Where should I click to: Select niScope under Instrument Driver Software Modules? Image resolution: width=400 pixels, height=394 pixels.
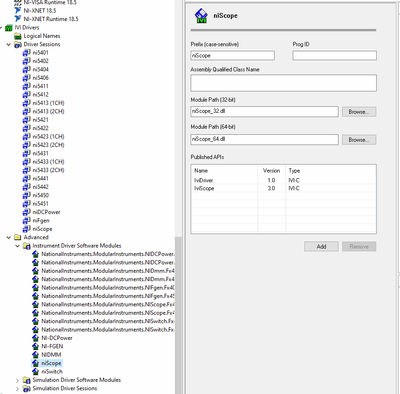(51, 363)
